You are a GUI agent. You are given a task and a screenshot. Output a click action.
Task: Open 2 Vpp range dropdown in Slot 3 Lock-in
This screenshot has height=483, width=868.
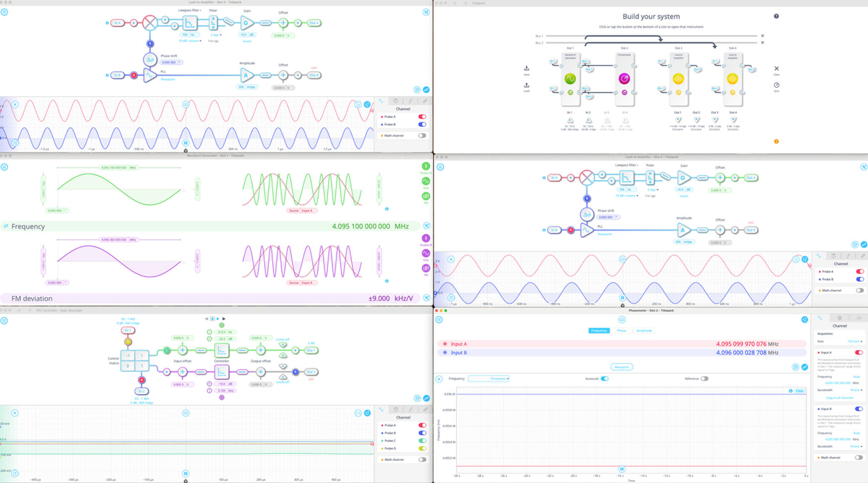[216, 35]
